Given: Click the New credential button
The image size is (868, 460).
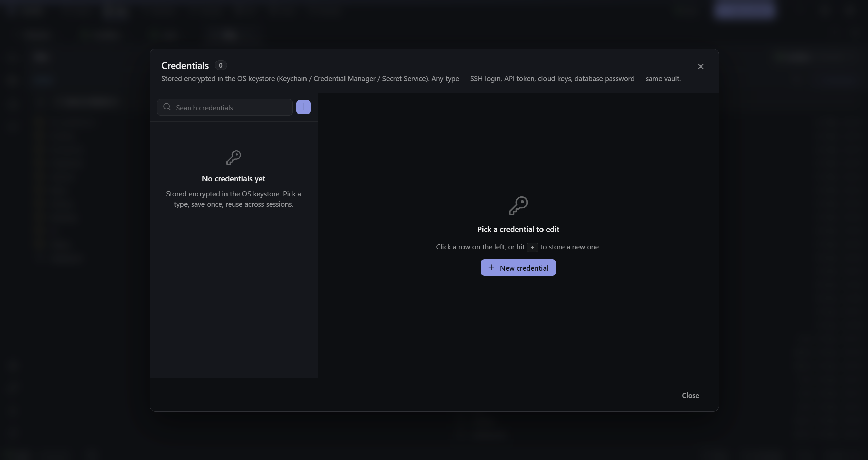Looking at the screenshot, I should point(518,268).
